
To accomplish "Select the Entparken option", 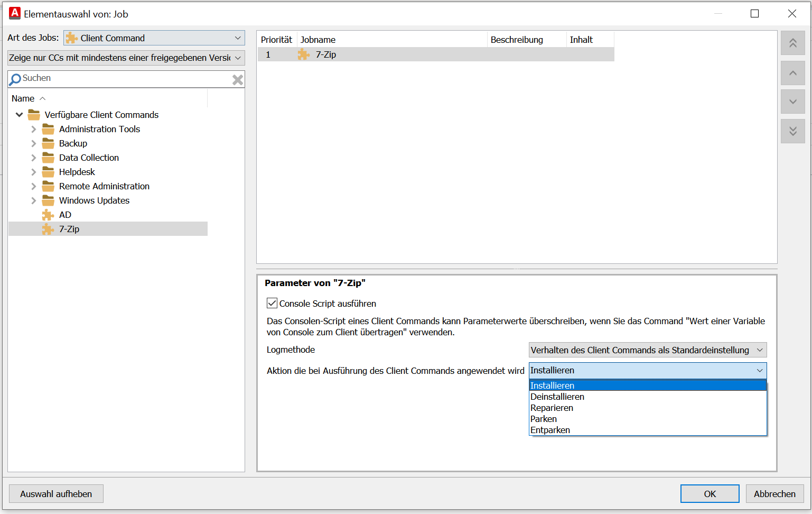I will [x=550, y=430].
